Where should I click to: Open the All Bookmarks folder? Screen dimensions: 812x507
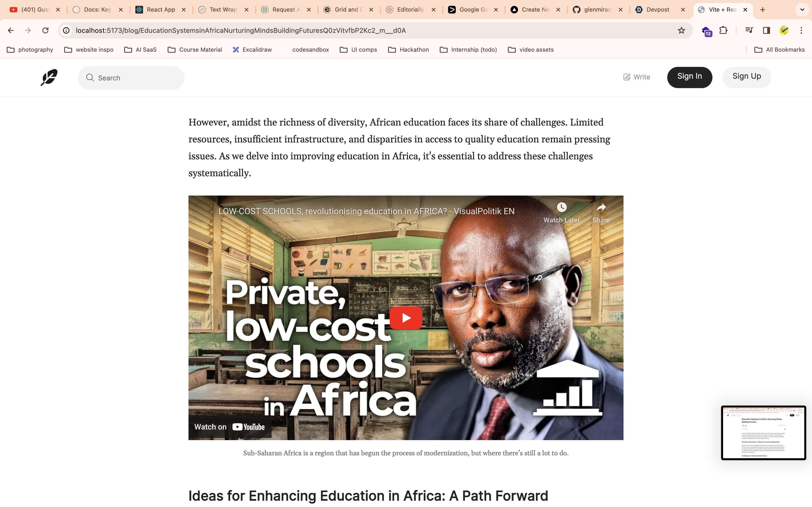(x=779, y=50)
